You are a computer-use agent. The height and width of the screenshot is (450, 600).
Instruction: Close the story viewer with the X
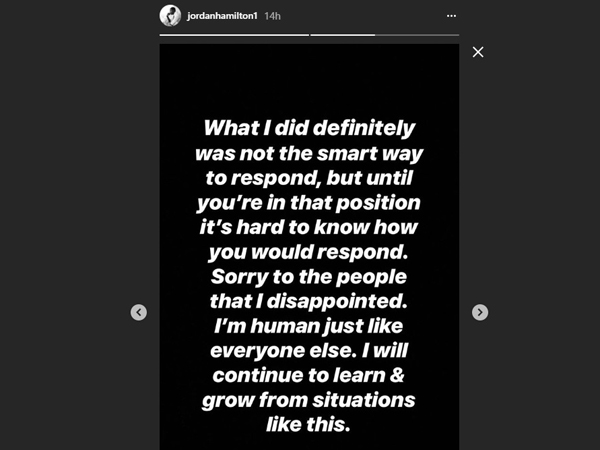478,52
